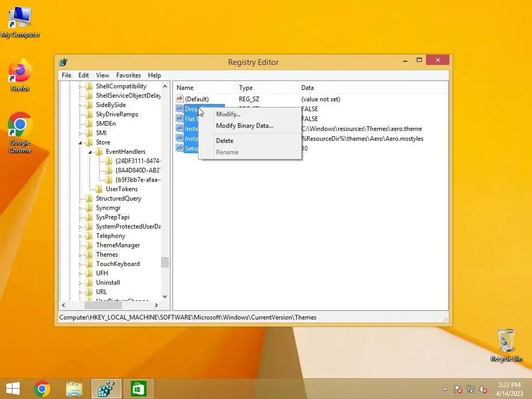The height and width of the screenshot is (399, 532).
Task: Click the tree scroll down arrow
Action: 165,296
